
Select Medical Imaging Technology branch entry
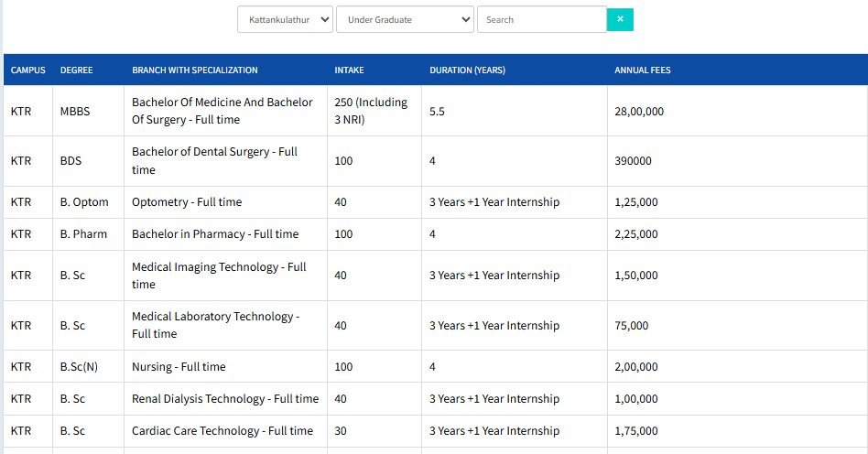point(219,276)
